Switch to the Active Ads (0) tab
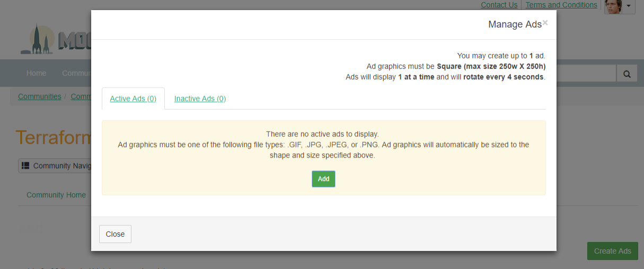 pyautogui.click(x=133, y=99)
